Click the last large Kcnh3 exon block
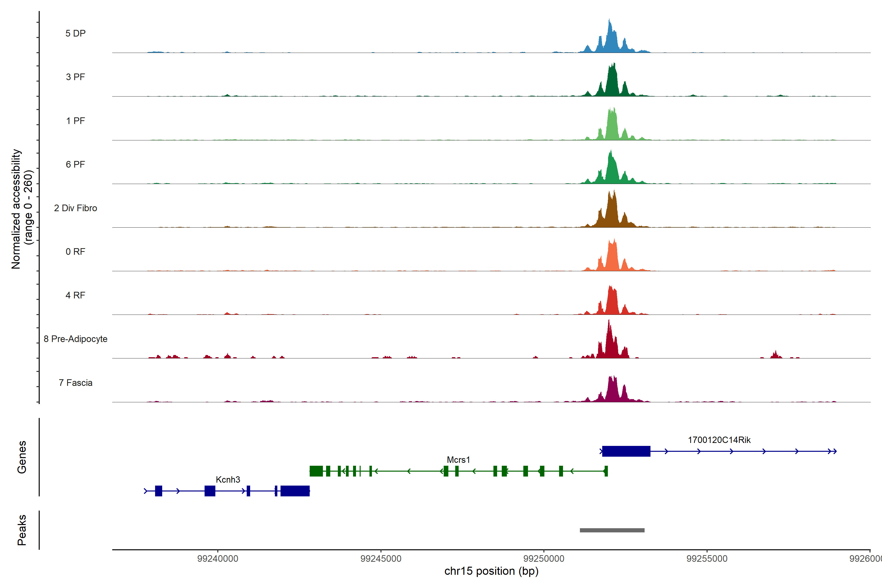This screenshot has width=882, height=588. click(x=295, y=491)
